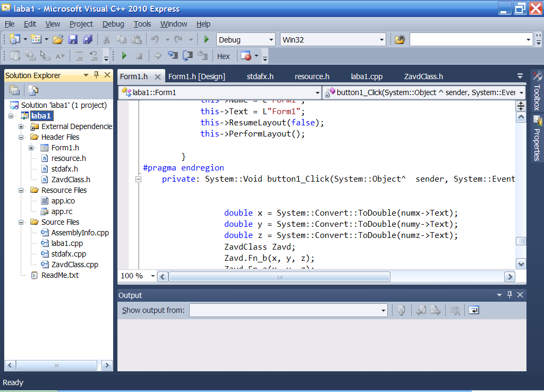Screen dimensions: 544x392
Task: Collapse the Source Files folder
Action: (21, 222)
